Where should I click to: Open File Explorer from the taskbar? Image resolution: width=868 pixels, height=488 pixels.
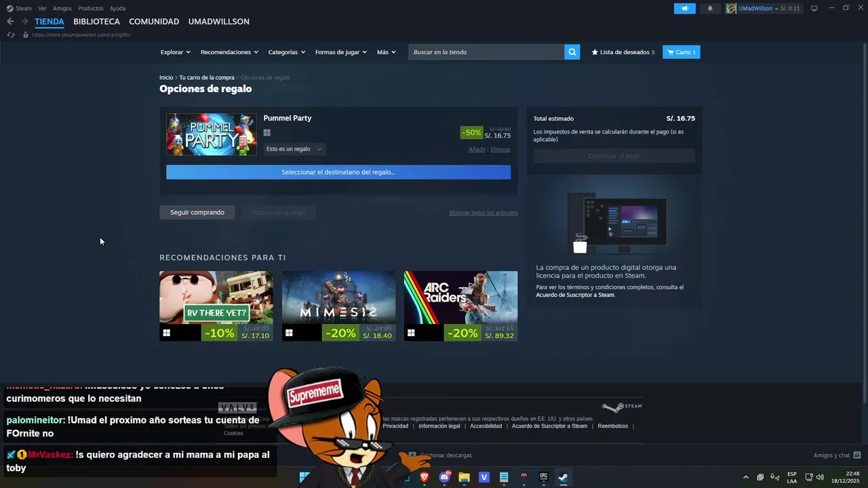[464, 477]
